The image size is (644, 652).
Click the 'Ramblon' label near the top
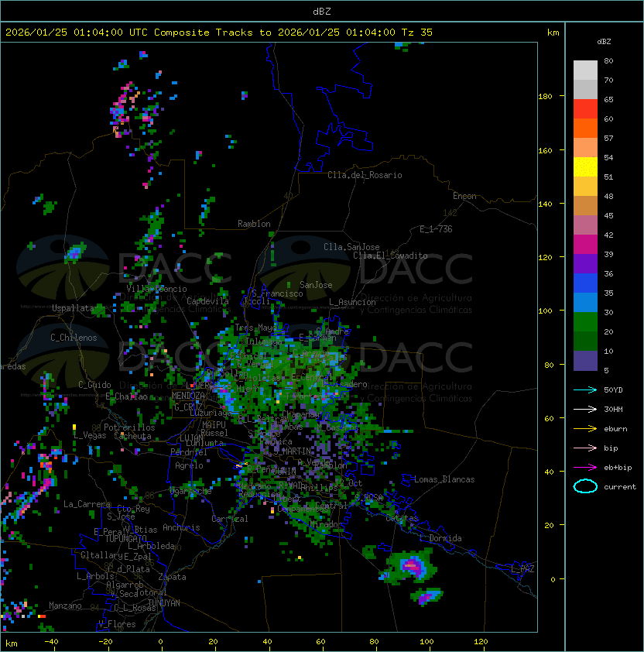pyautogui.click(x=254, y=224)
